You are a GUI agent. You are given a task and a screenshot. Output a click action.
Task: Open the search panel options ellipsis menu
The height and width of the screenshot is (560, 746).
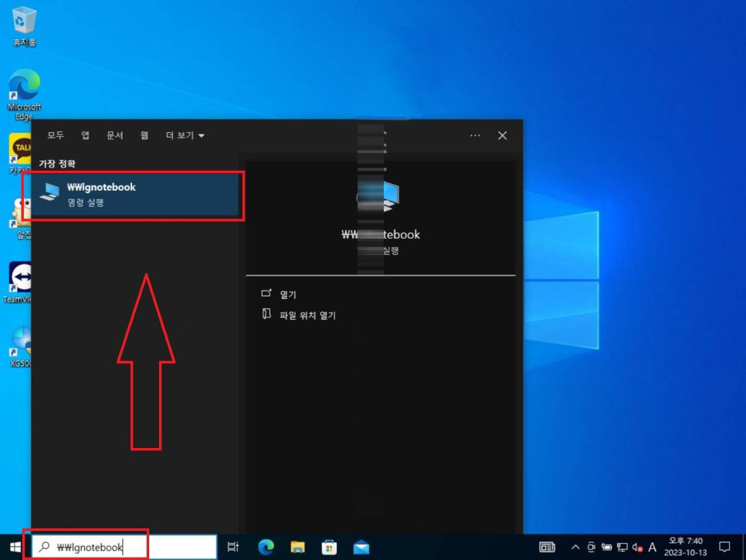tap(475, 136)
